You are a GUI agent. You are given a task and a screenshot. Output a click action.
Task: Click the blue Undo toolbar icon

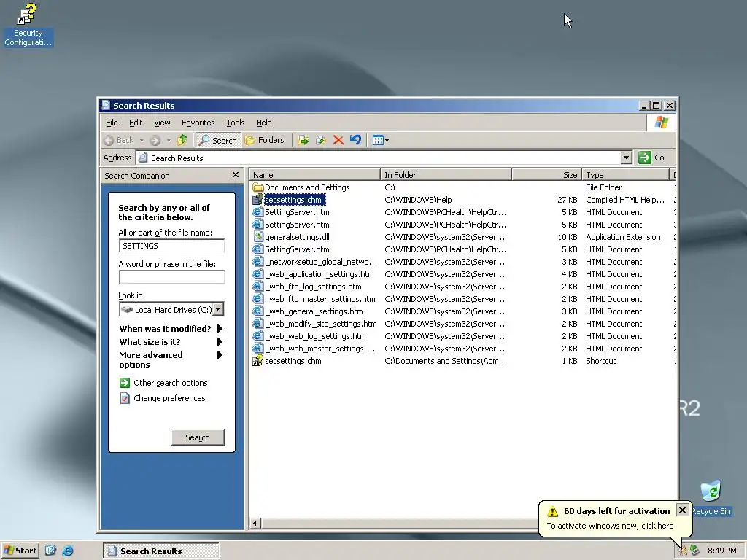tap(355, 140)
